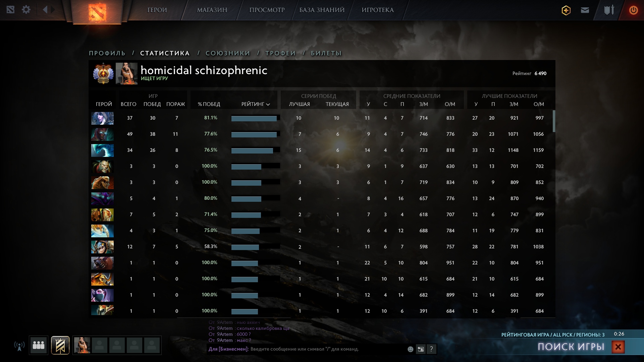644x362 pixels.
Task: Click the player name homicidal schizophrenic
Action: point(204,70)
